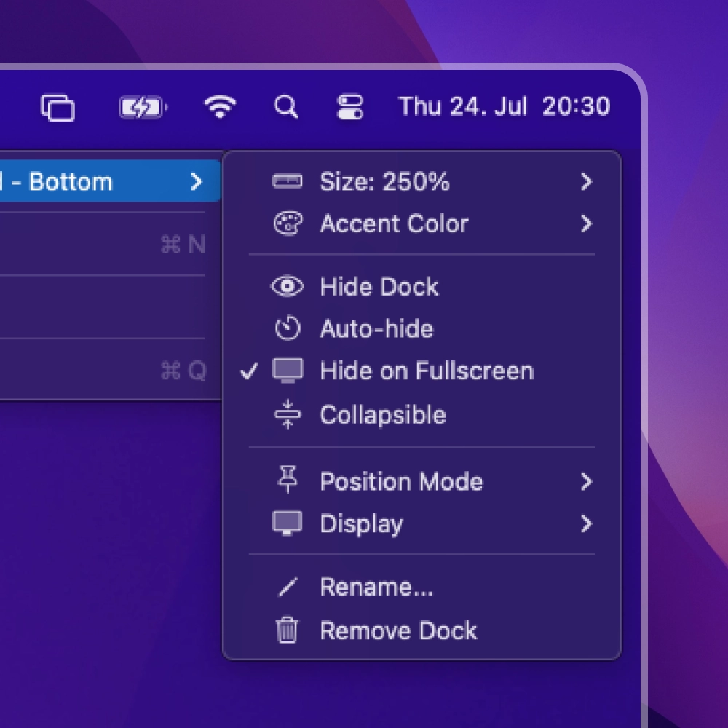
Task: Click the eye icon beside Hide Dock
Action: [288, 287]
